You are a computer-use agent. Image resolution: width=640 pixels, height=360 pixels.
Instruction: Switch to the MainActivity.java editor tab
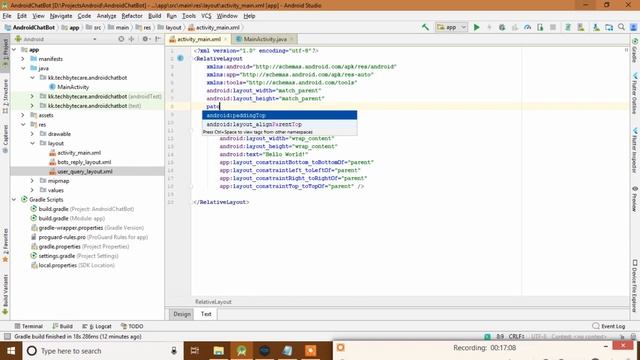click(x=264, y=39)
